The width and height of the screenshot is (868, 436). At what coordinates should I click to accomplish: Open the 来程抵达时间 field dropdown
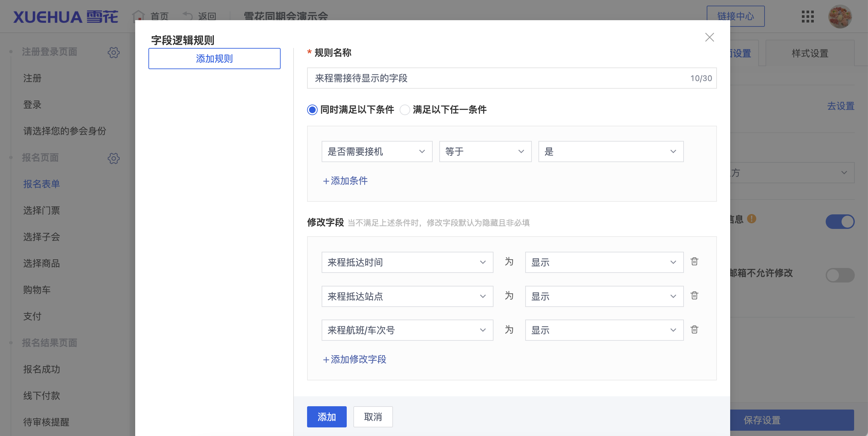(407, 262)
